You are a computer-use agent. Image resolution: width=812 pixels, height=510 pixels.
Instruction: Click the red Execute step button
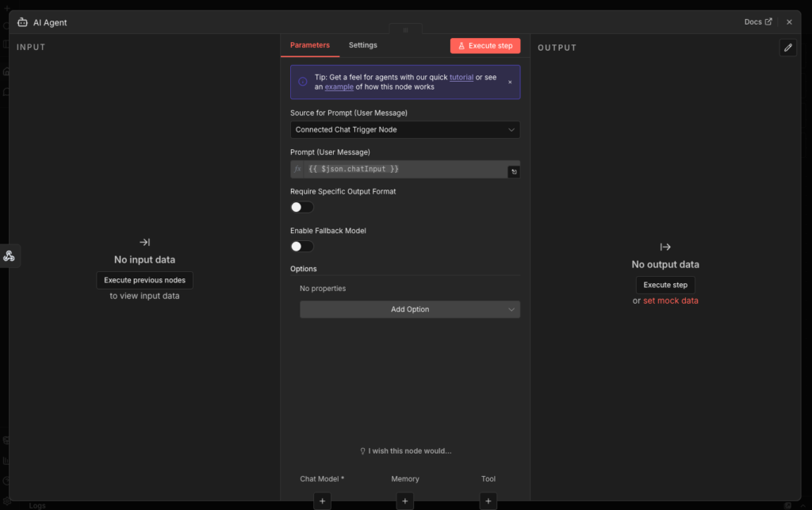pos(485,46)
